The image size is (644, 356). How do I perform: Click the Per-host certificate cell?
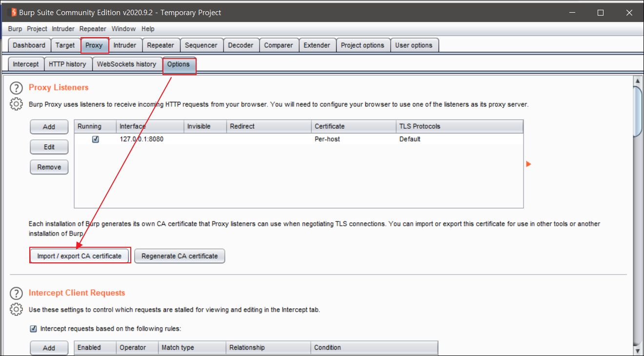[354, 139]
